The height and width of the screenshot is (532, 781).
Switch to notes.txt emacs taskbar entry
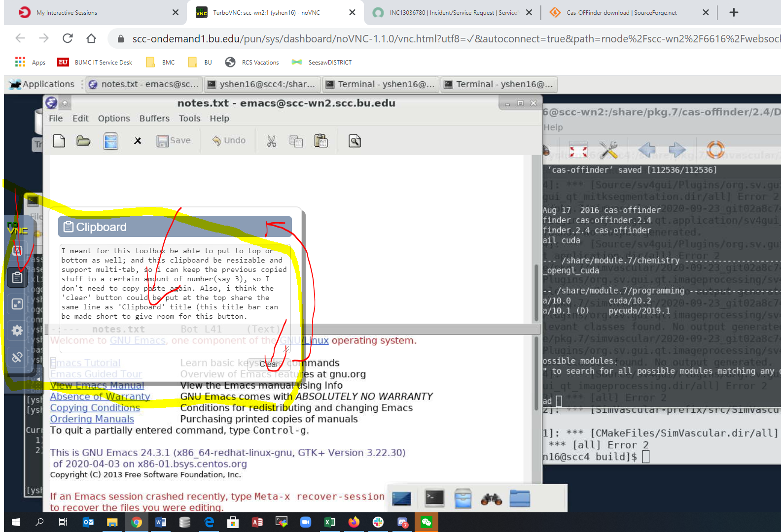(x=144, y=84)
